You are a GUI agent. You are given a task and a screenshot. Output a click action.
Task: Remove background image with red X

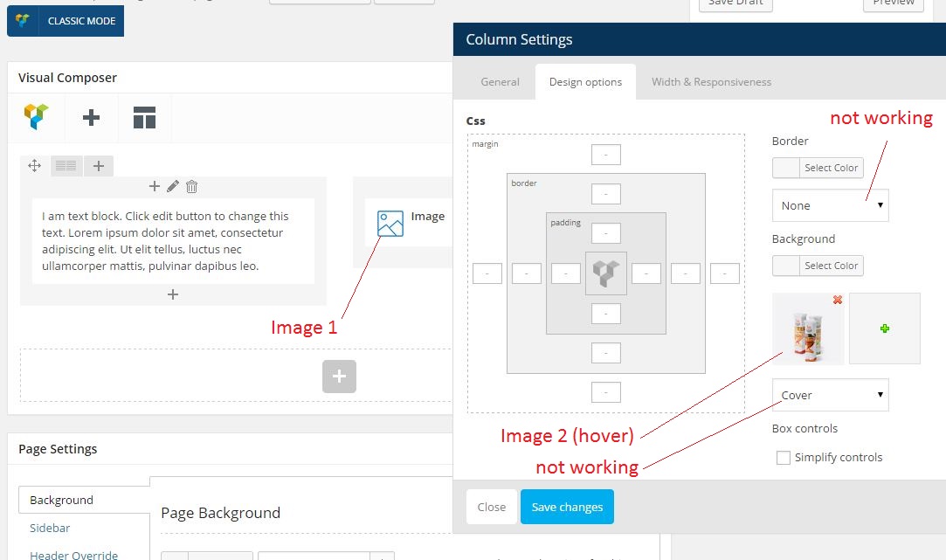click(837, 300)
